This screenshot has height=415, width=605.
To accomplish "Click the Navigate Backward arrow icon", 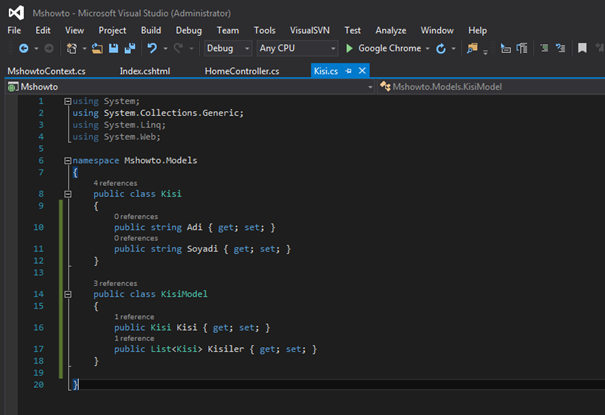I will 24,48.
